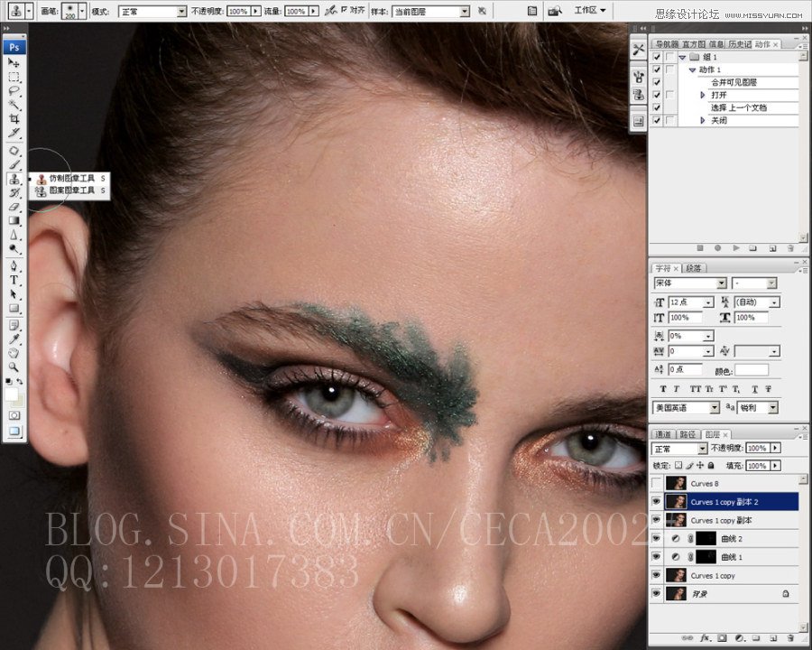Click the strikethrough T button
The image size is (812, 650).
coord(769,389)
